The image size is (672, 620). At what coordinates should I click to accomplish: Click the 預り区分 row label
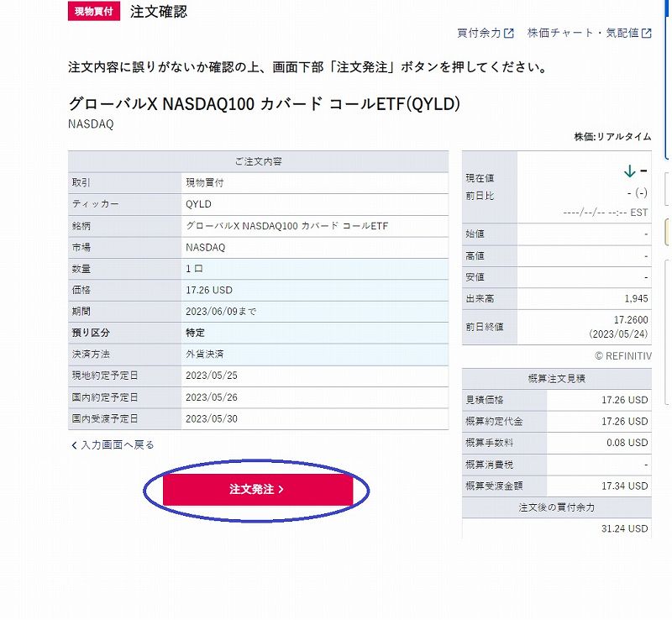click(91, 334)
